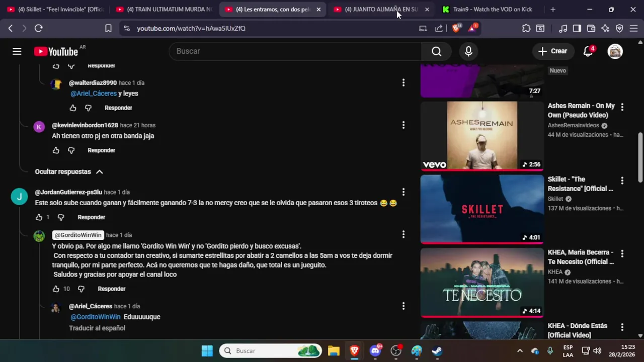Open the Brave main menu button
This screenshot has width=644, height=362.
point(633,28)
